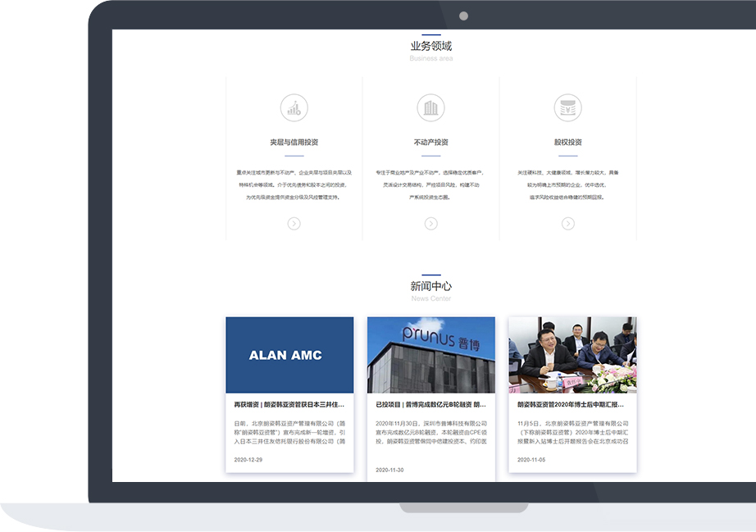Click the buildings icon above 不动产投资
Screen dimensions: 756x532
430,107
